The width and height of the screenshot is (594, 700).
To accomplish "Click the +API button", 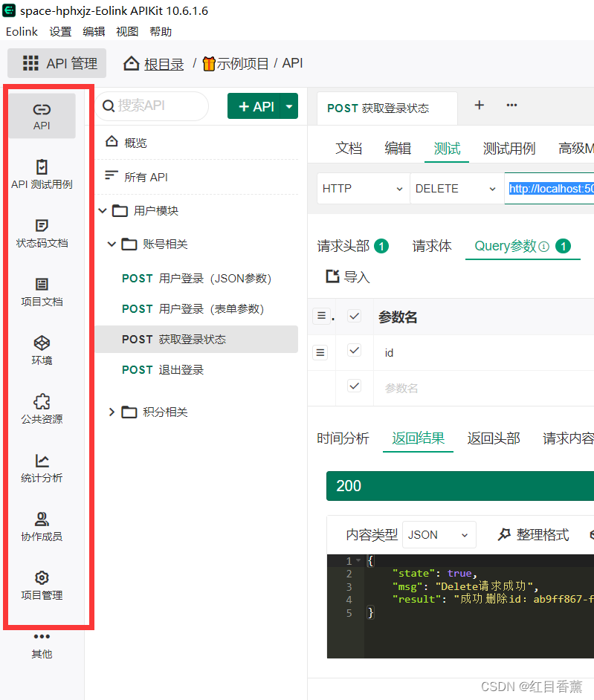I will click(x=254, y=106).
